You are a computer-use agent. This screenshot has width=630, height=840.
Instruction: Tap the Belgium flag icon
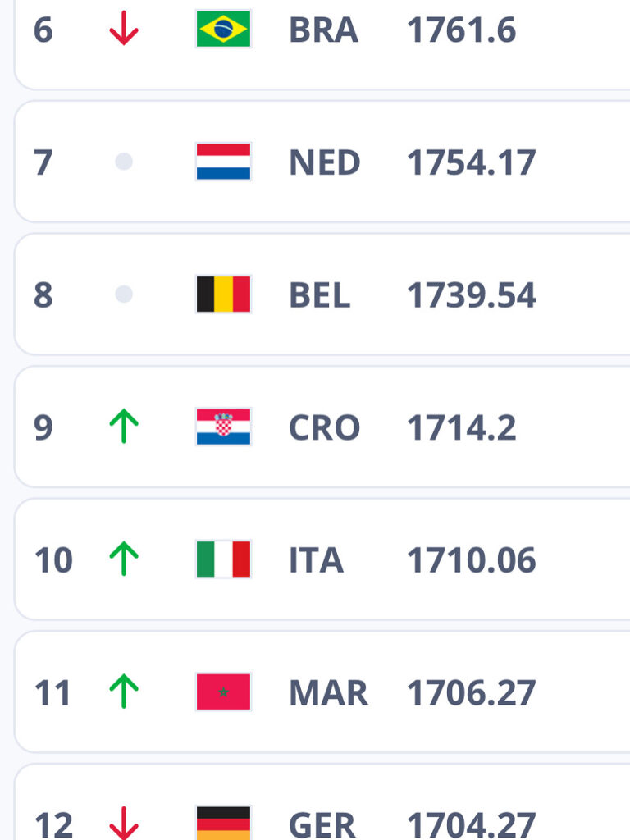(223, 294)
